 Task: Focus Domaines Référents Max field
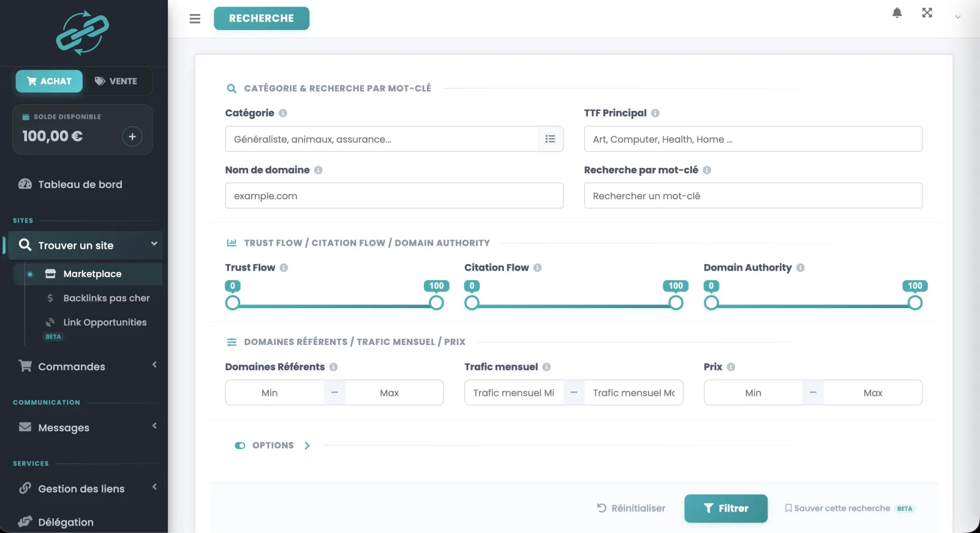394,393
